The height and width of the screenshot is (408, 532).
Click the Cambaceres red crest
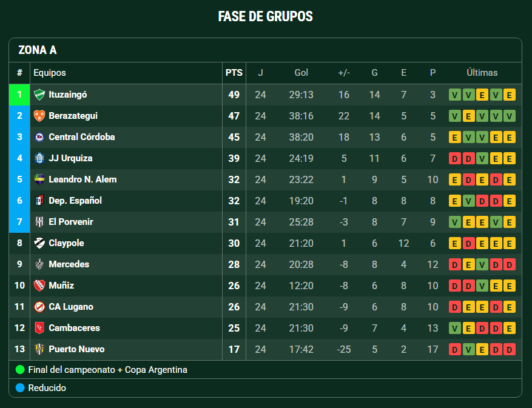click(x=39, y=328)
